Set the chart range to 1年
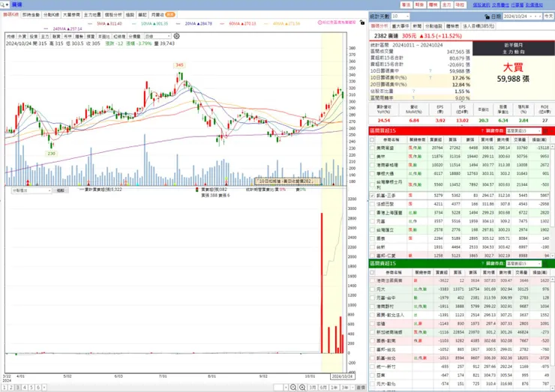The image size is (555, 392). [x=334, y=388]
